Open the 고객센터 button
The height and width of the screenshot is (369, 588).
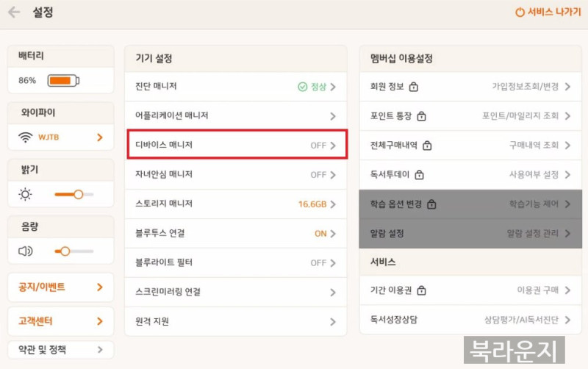click(60, 321)
